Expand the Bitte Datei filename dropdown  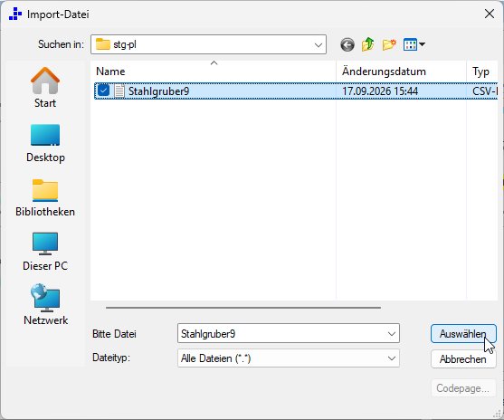392,334
